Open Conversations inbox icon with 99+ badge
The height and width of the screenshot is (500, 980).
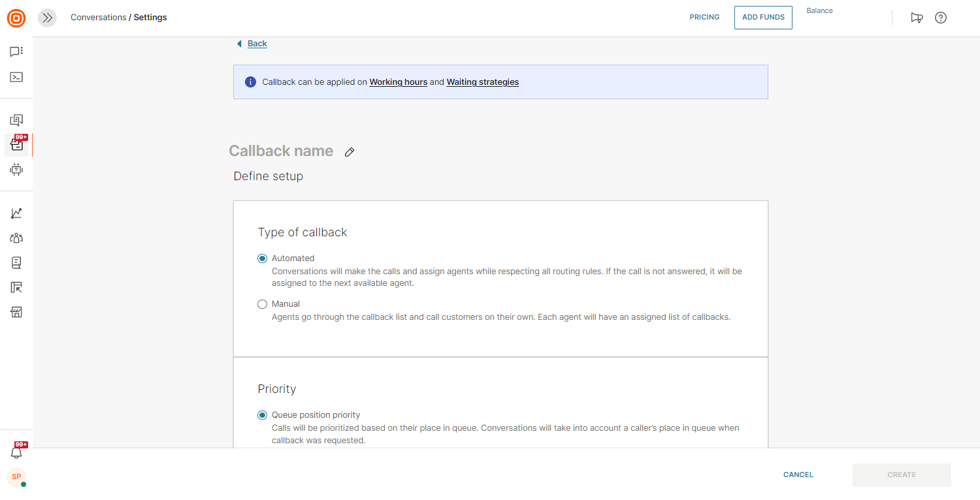tap(16, 145)
